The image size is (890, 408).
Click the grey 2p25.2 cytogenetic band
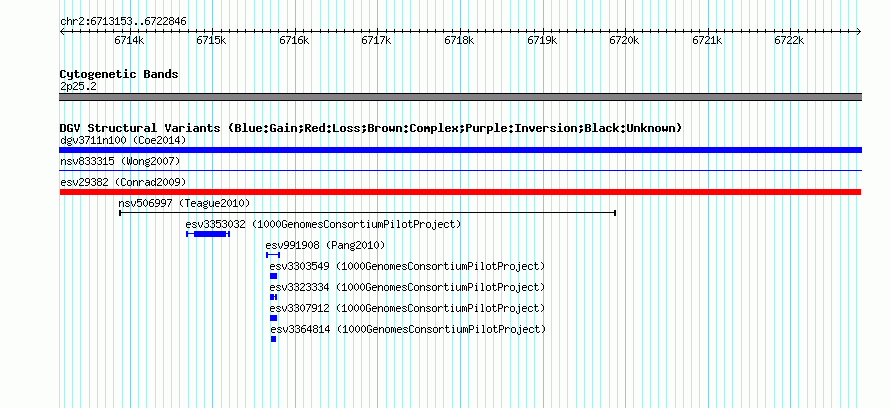click(x=460, y=97)
